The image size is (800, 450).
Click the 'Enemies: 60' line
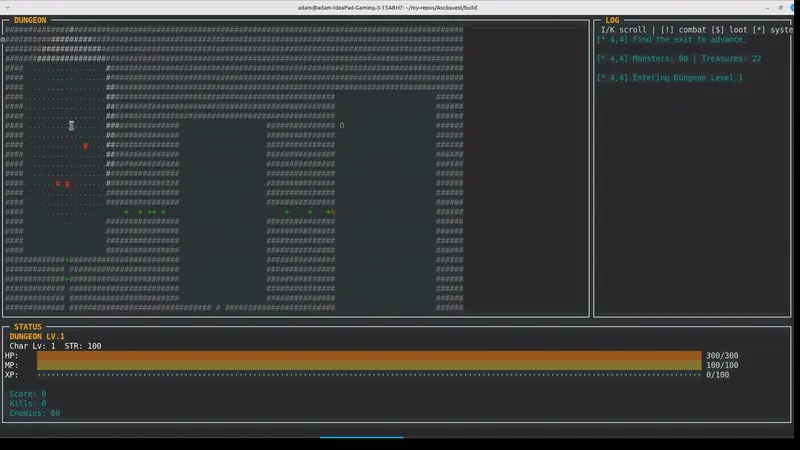35,413
